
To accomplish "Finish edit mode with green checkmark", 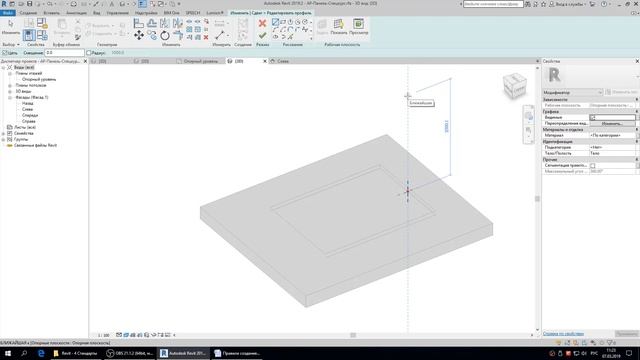I will coord(262,36).
